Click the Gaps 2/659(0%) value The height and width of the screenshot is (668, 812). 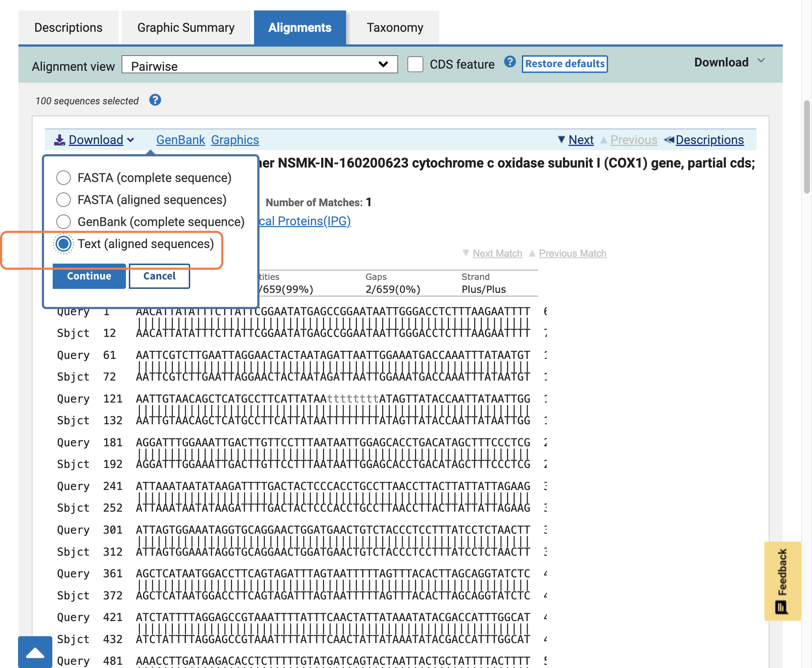point(393,289)
